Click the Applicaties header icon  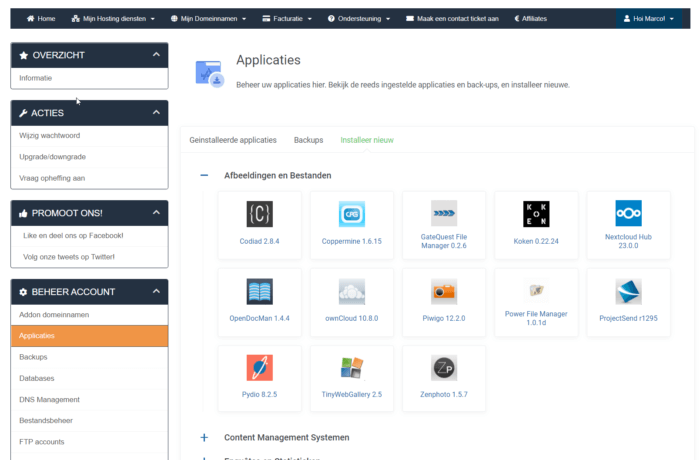209,74
